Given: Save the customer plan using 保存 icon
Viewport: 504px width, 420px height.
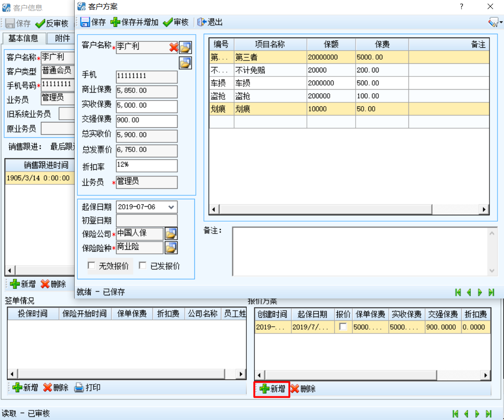Looking at the screenshot, I should coord(93,22).
